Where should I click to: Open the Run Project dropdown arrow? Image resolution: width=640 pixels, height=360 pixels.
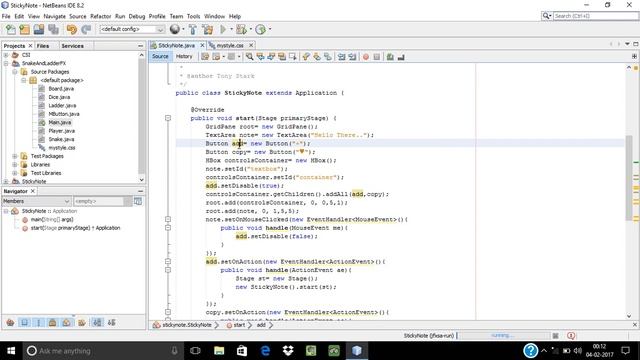tap(231, 29)
